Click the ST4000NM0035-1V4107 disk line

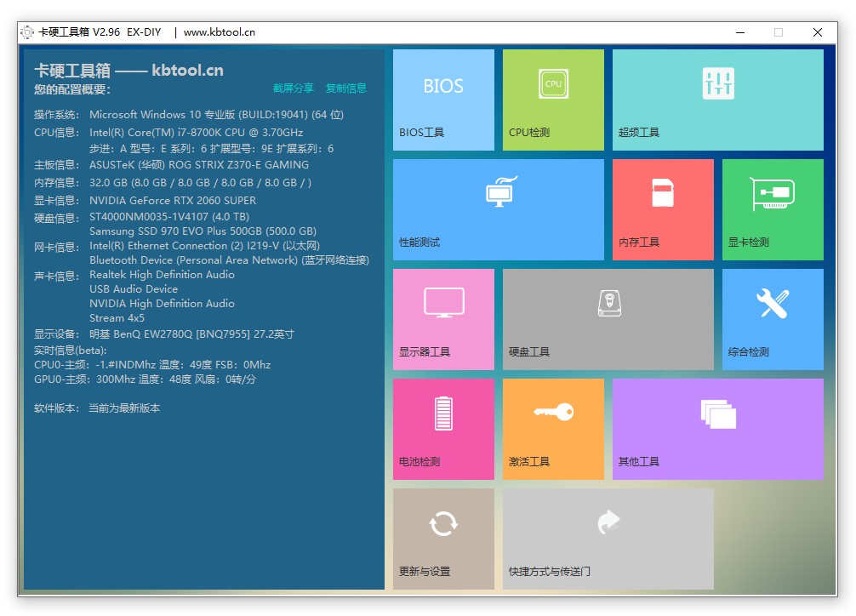[x=169, y=217]
